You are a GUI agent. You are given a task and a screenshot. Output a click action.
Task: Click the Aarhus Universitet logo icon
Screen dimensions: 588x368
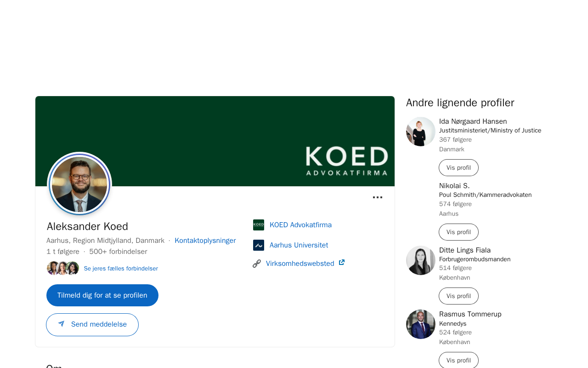coord(259,245)
